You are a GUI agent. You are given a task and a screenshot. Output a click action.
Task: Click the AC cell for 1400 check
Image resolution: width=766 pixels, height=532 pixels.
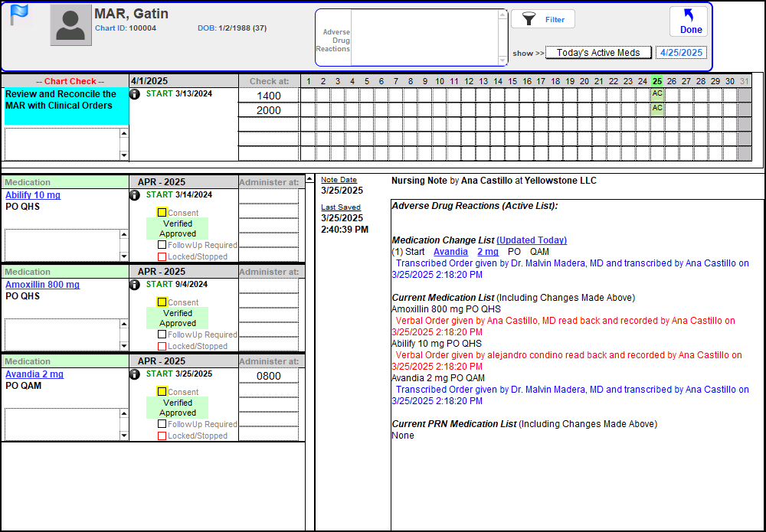pyautogui.click(x=656, y=94)
